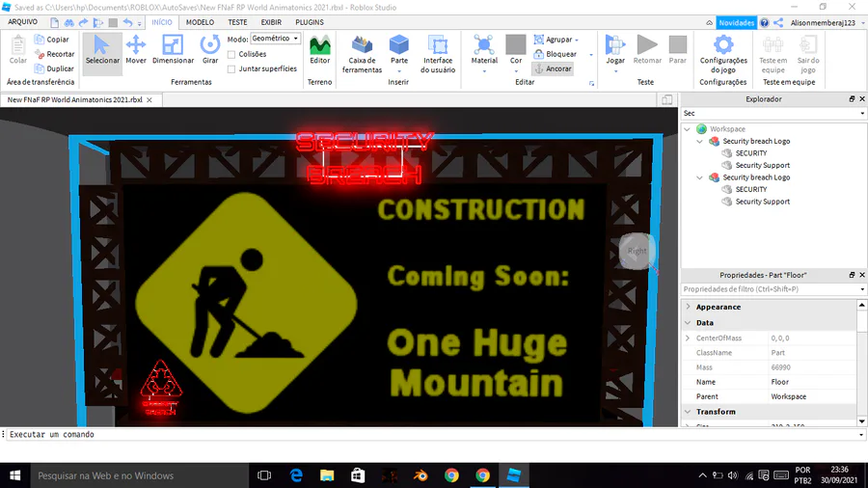The width and height of the screenshot is (868, 488).
Task: Click the binoculars find icon
Action: pyautogui.click(x=68, y=23)
